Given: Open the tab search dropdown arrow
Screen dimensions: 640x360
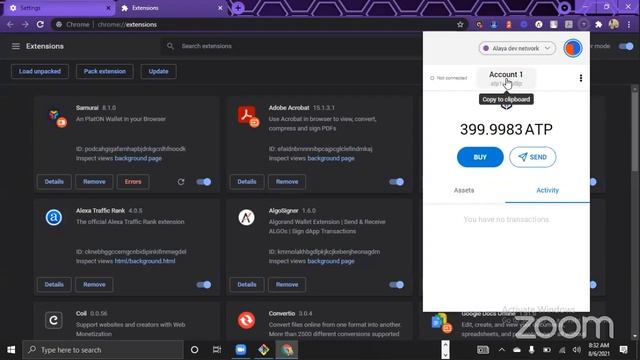Looking at the screenshot, I should [x=564, y=8].
